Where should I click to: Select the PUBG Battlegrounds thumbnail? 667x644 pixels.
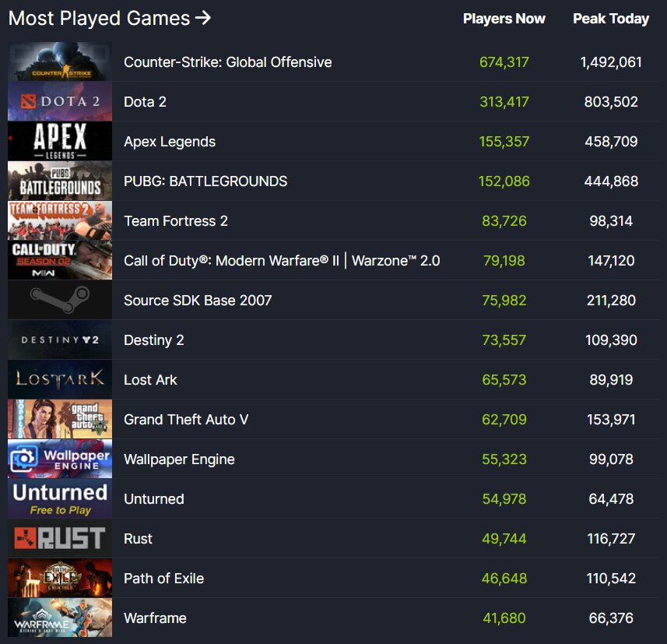pyautogui.click(x=60, y=181)
